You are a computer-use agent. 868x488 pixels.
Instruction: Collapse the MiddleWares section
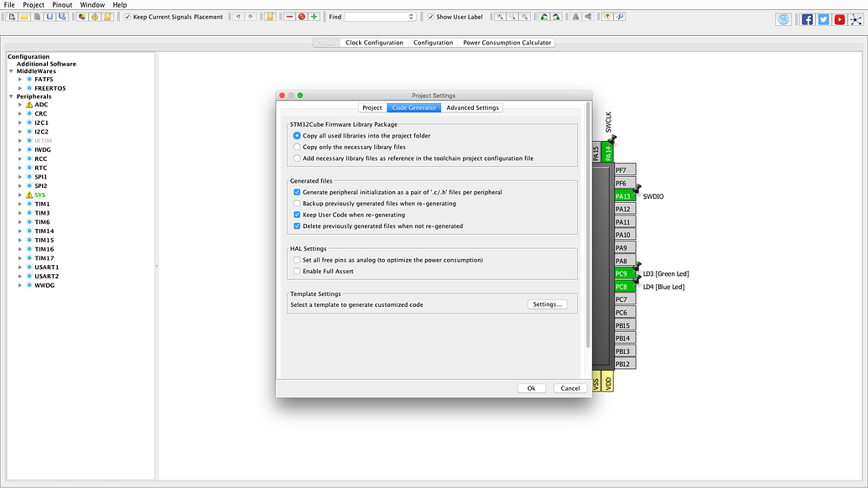(x=10, y=71)
